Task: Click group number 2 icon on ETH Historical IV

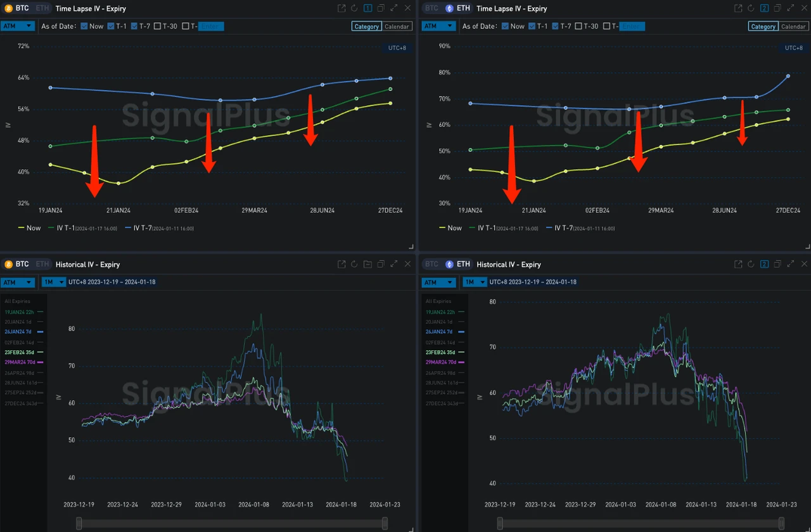Action: [764, 264]
